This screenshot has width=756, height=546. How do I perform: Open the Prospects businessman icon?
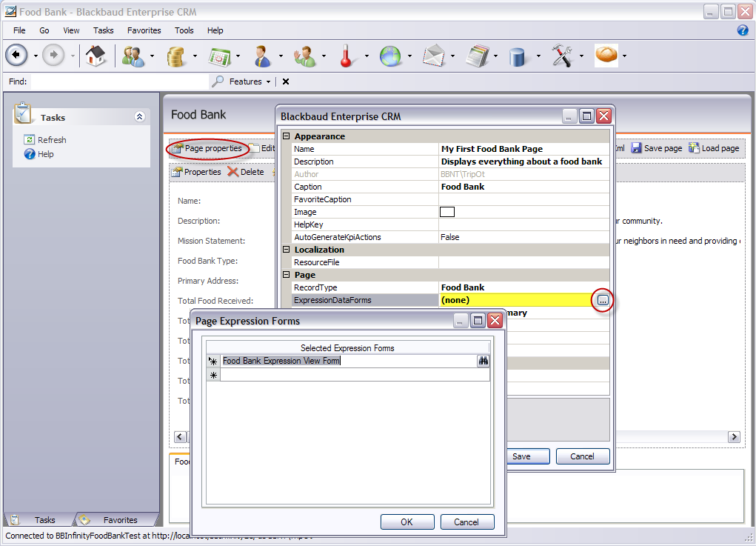(x=262, y=56)
